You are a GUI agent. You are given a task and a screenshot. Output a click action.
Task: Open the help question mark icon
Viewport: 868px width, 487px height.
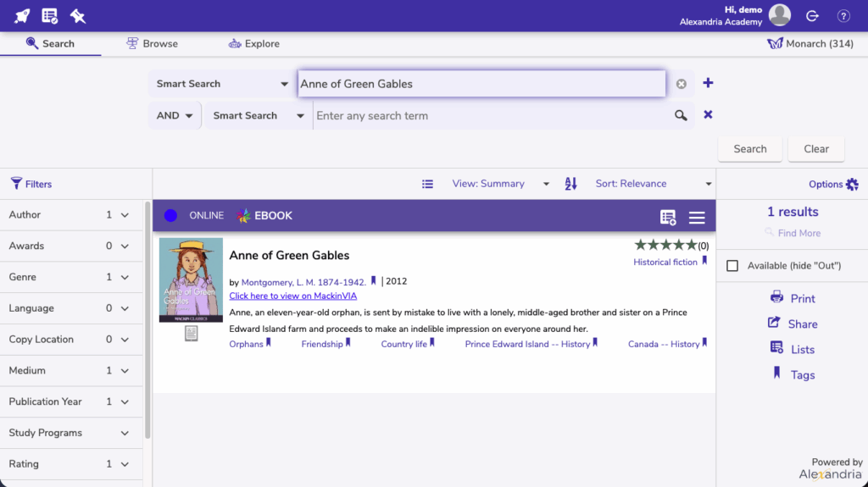(x=843, y=16)
